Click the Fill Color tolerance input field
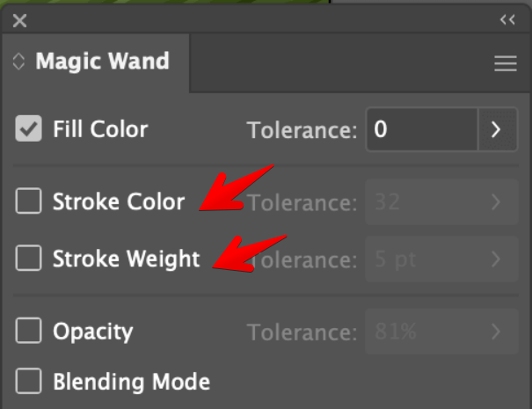The image size is (532, 409). pos(421,130)
